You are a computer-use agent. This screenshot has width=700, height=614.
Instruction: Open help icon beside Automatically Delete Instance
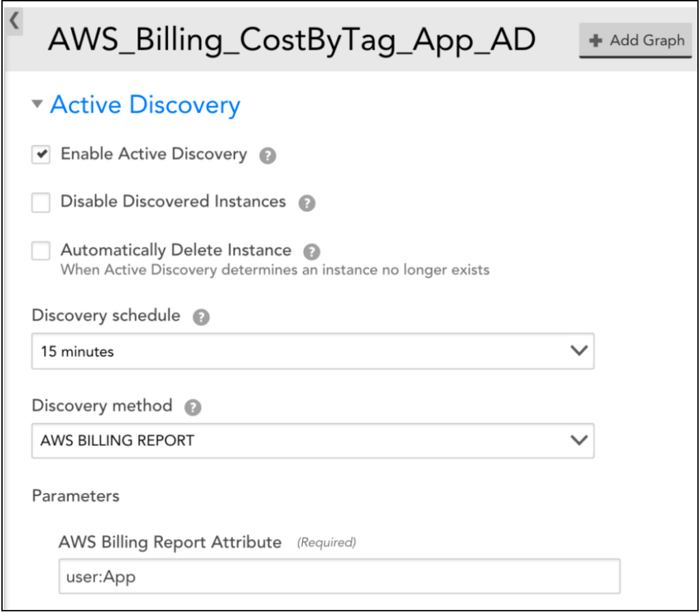click(x=312, y=252)
